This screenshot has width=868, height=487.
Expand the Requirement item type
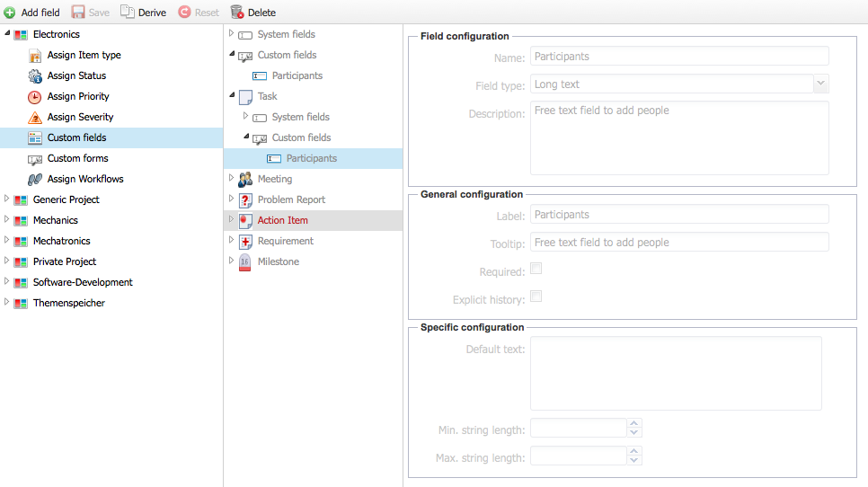[x=231, y=241]
